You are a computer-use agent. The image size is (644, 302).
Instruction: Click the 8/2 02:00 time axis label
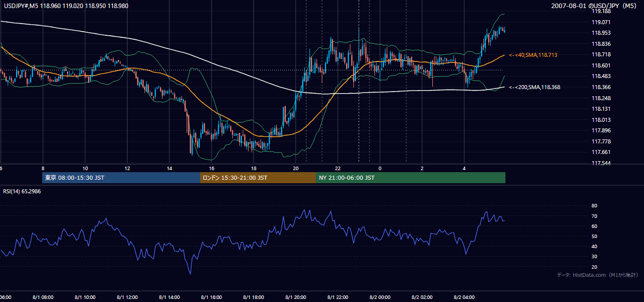point(422,297)
